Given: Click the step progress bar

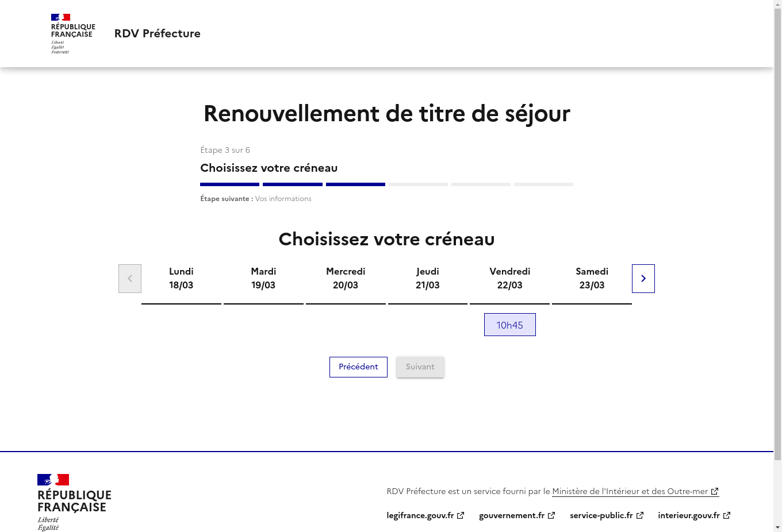Looking at the screenshot, I should click(386, 184).
